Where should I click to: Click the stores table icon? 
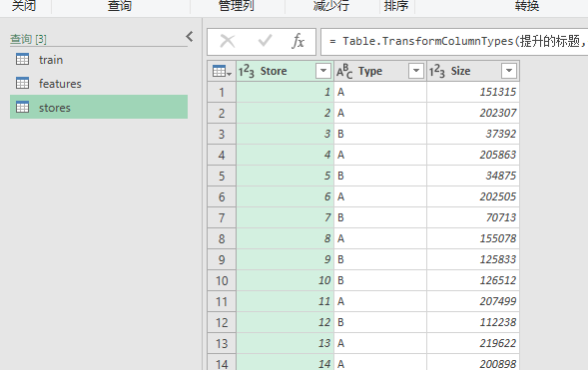point(22,107)
